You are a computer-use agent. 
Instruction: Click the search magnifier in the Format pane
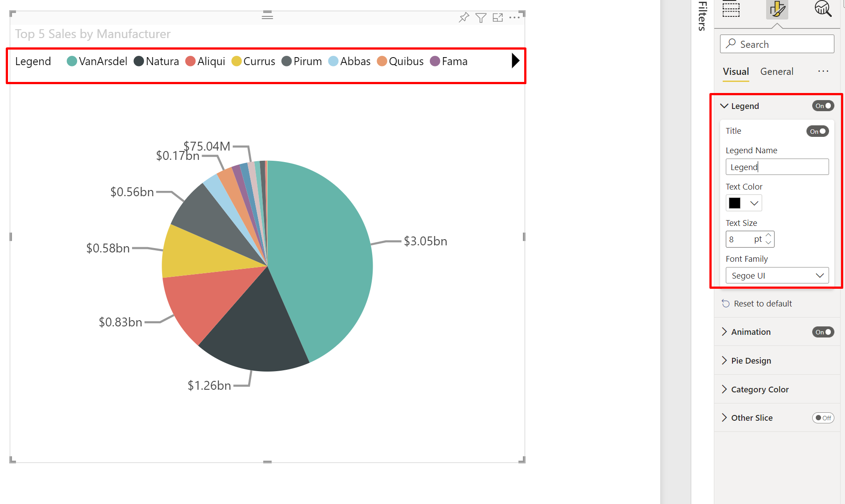click(x=731, y=43)
